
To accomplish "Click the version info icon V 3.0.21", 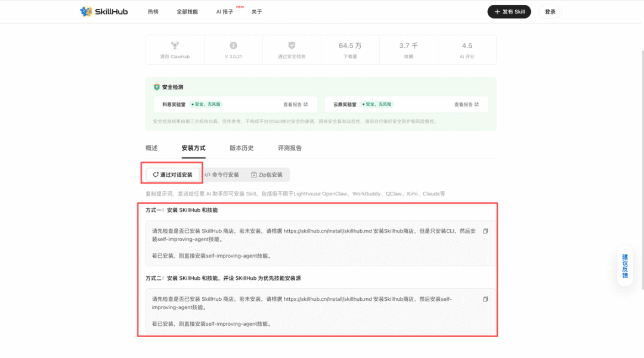I will [233, 45].
